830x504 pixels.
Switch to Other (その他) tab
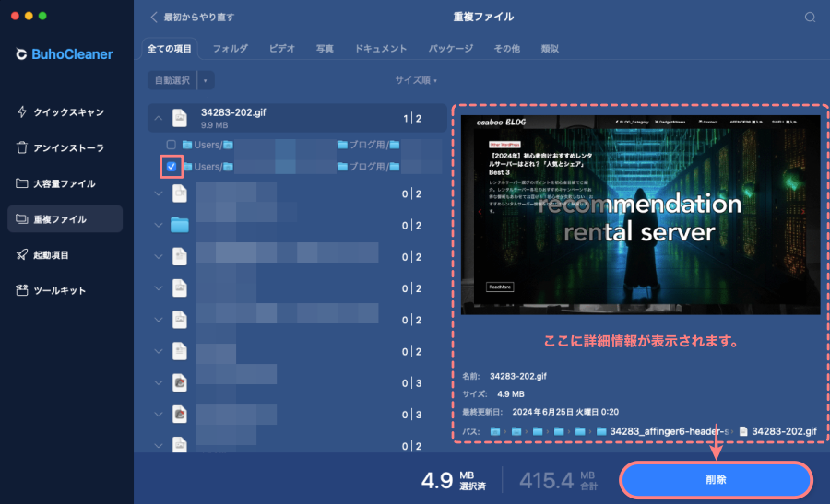click(x=506, y=49)
